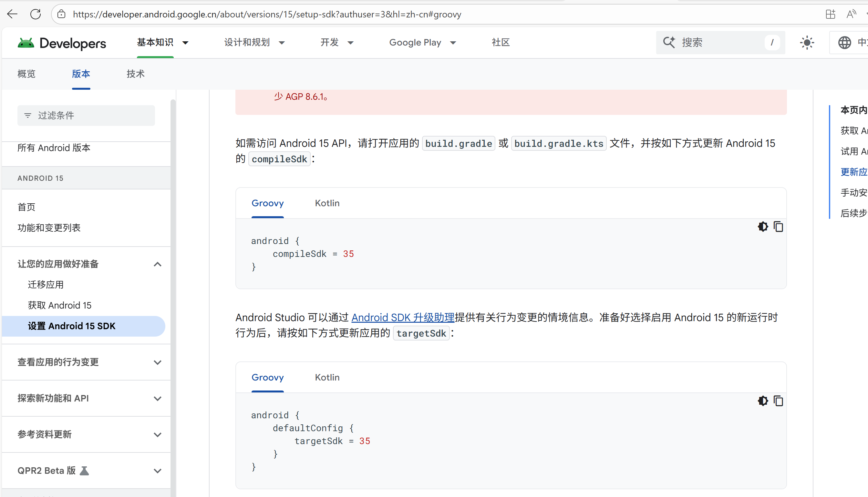Click the 过滤条件 filter input
Screen dimensions: 868x497
click(86, 116)
